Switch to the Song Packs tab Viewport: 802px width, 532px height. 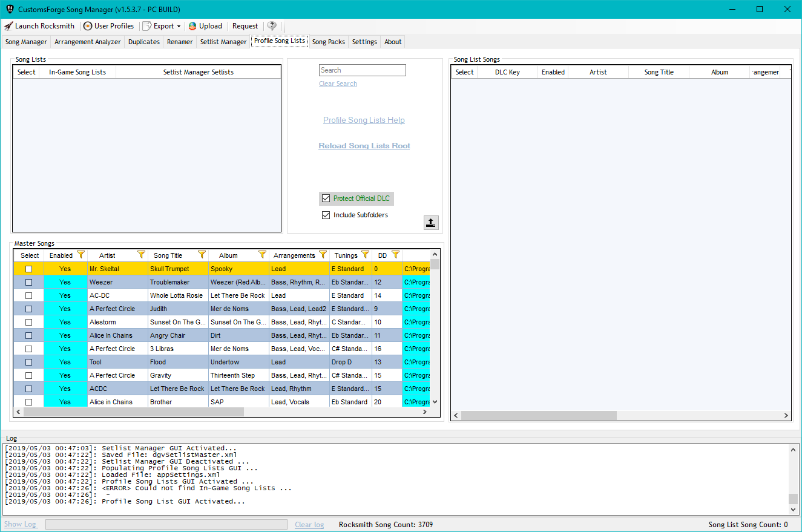pyautogui.click(x=328, y=42)
